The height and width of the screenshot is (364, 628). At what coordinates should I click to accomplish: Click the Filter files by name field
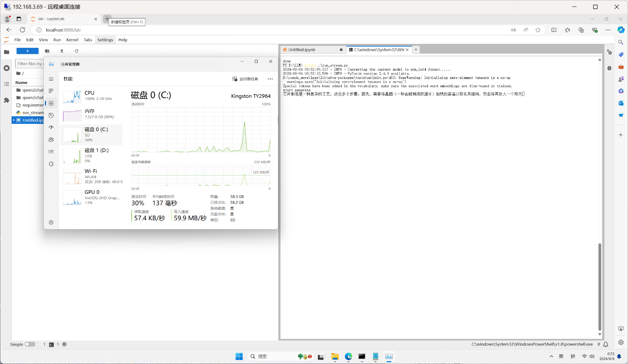[29, 64]
